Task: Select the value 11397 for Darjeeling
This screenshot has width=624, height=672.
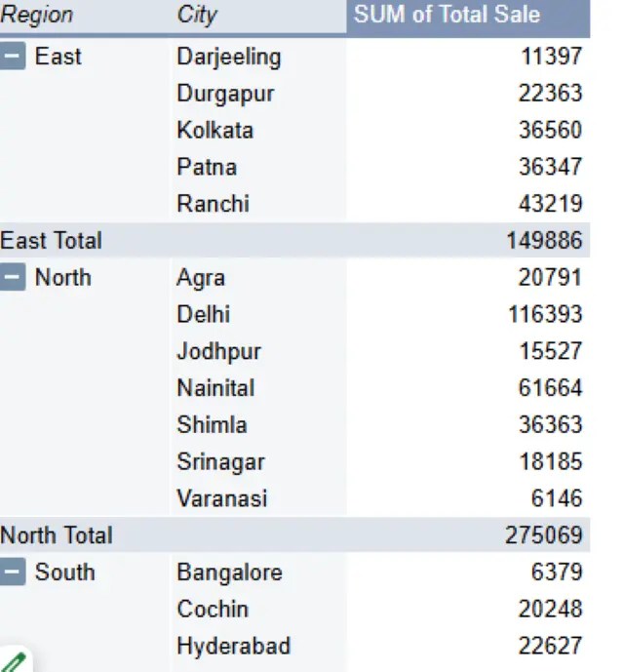Action: point(552,57)
